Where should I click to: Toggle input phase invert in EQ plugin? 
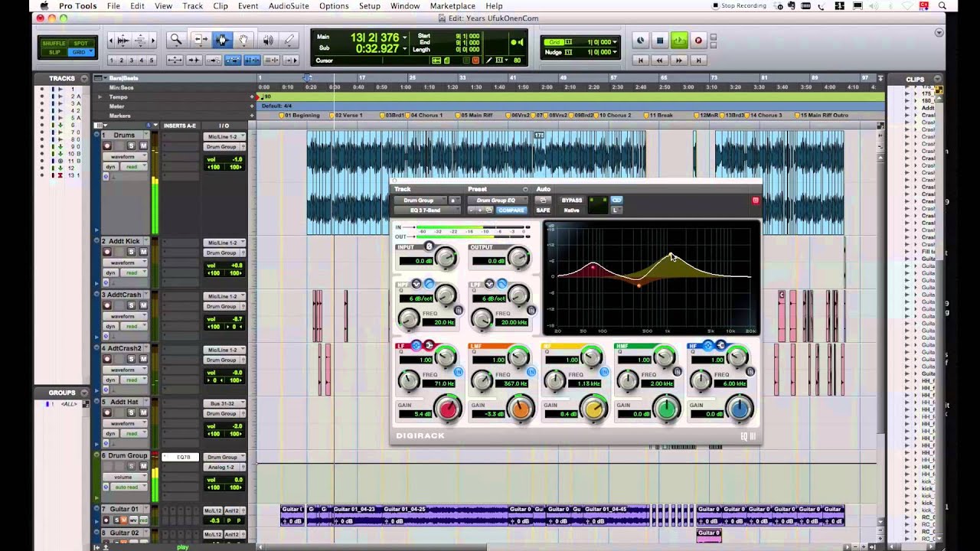[429, 246]
